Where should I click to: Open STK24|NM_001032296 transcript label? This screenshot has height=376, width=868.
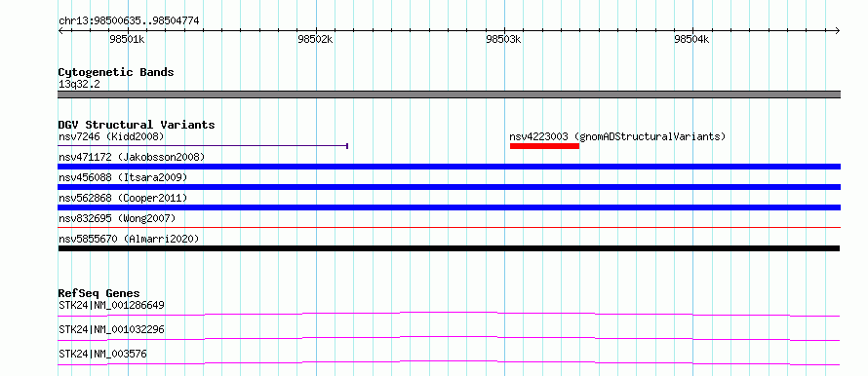pos(111,330)
